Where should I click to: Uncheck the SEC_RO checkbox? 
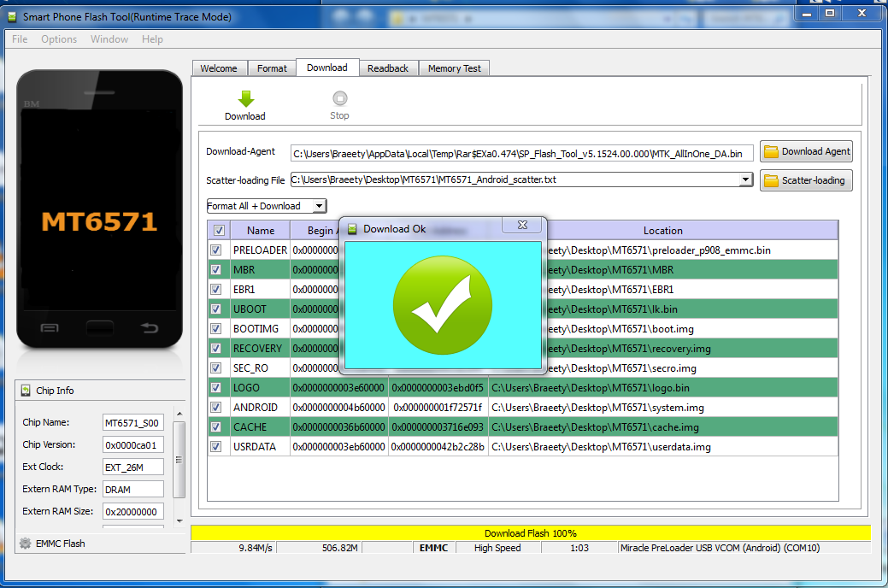click(215, 367)
